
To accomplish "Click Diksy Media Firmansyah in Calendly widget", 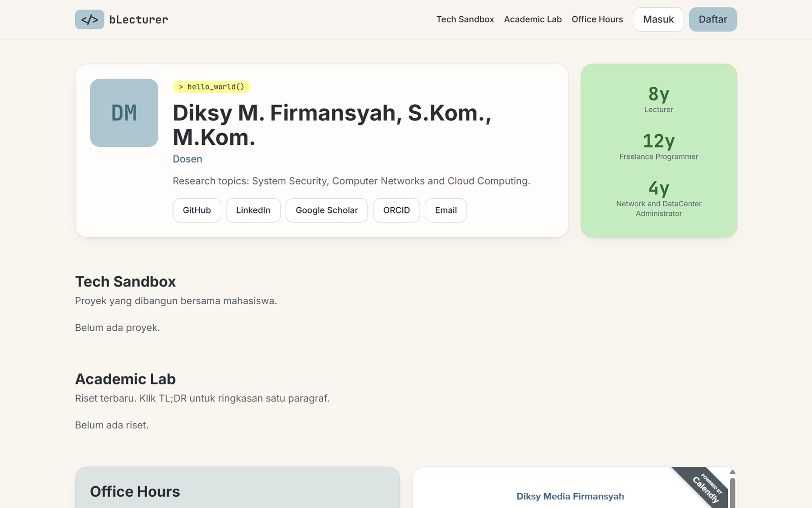I will [570, 496].
